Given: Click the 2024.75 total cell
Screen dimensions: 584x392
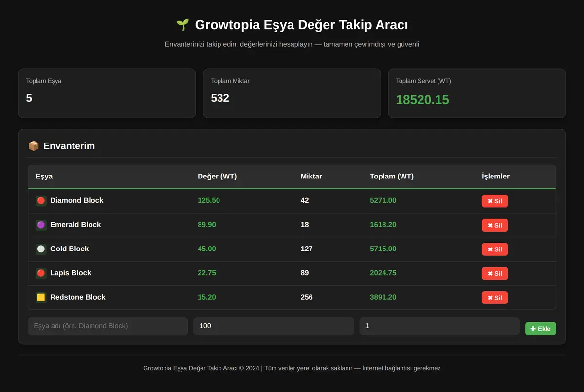Looking at the screenshot, I should pyautogui.click(x=383, y=273).
